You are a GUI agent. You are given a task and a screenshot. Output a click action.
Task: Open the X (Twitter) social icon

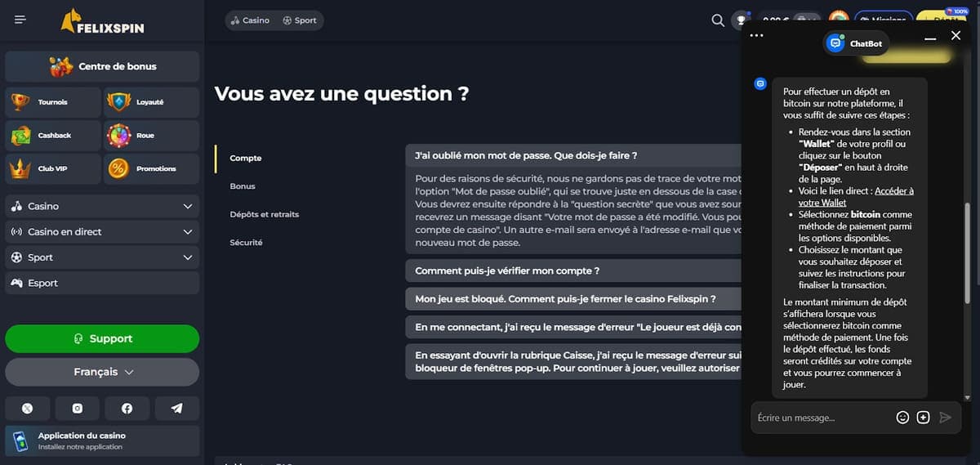[x=28, y=409]
